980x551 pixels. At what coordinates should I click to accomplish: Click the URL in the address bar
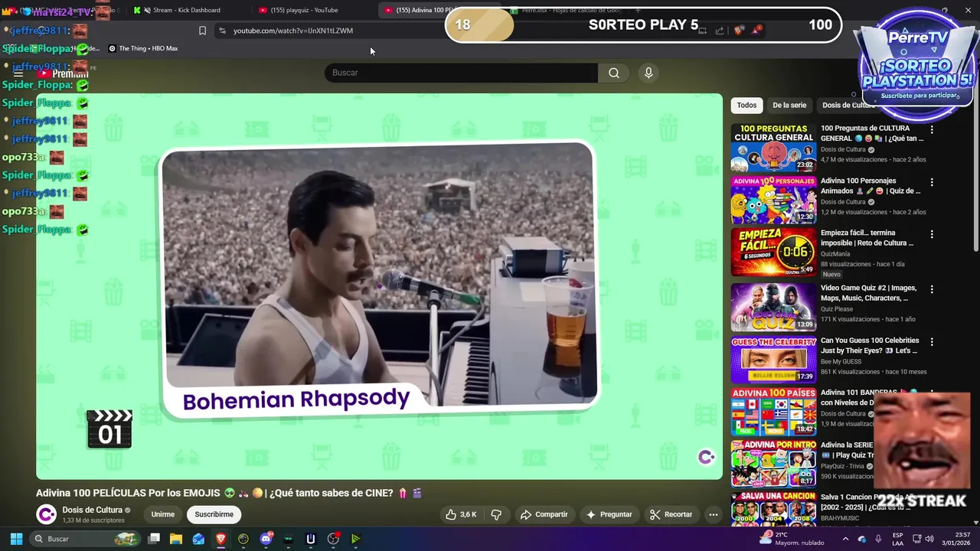pyautogui.click(x=293, y=31)
